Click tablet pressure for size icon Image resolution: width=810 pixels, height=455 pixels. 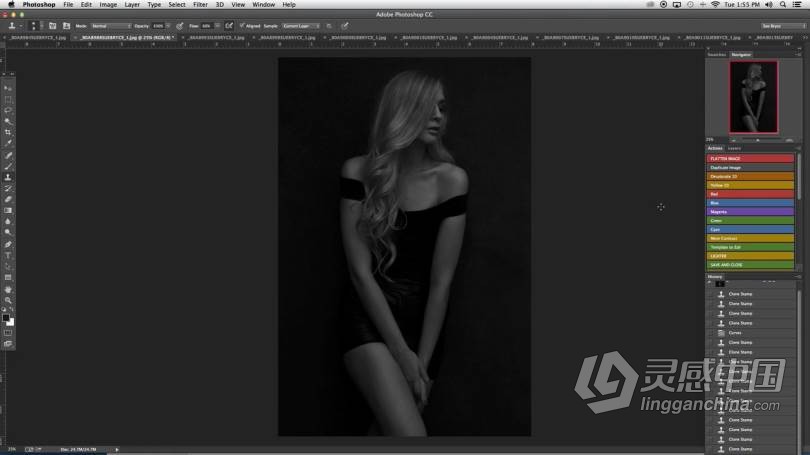click(345, 26)
